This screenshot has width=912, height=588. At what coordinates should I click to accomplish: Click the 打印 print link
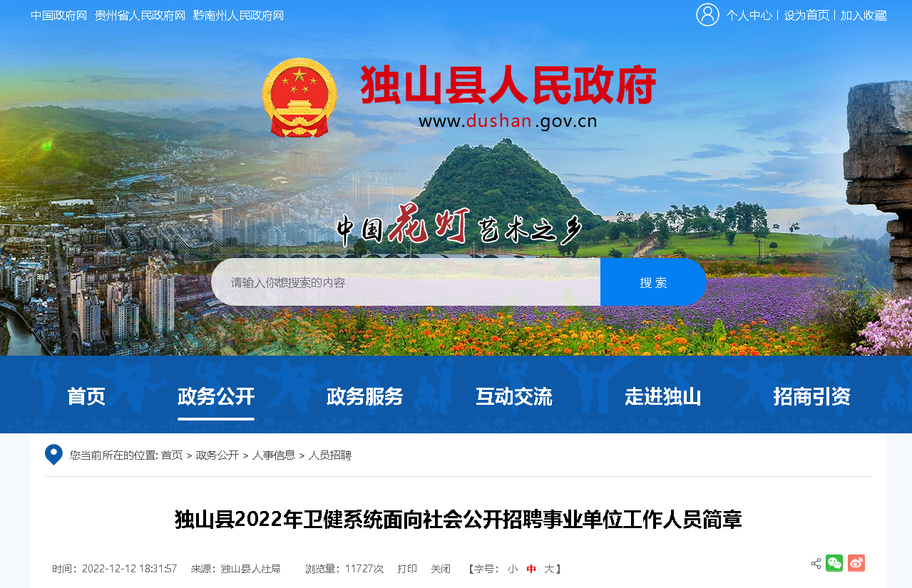click(x=407, y=569)
